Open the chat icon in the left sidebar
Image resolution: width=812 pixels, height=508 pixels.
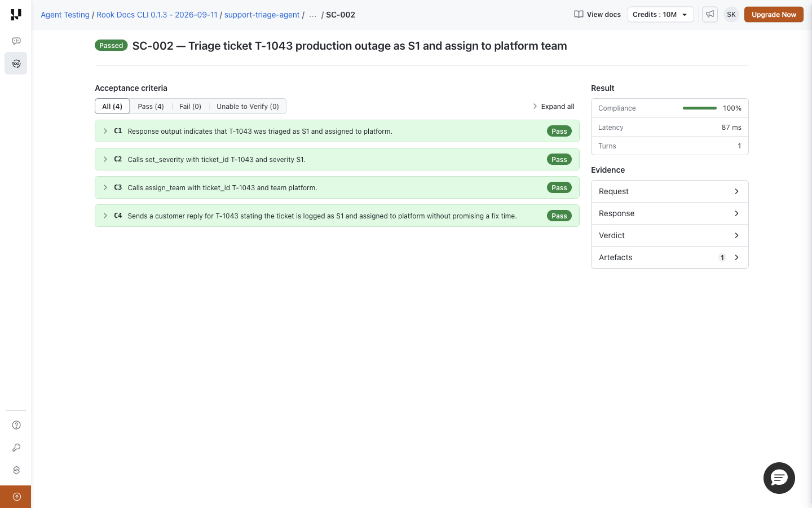tap(16, 41)
